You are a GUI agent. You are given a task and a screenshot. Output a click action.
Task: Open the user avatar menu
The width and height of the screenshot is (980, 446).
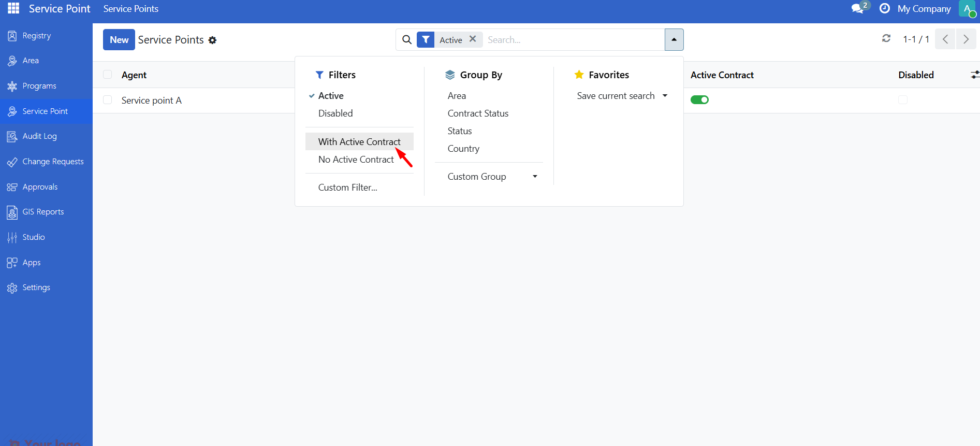tap(967, 8)
